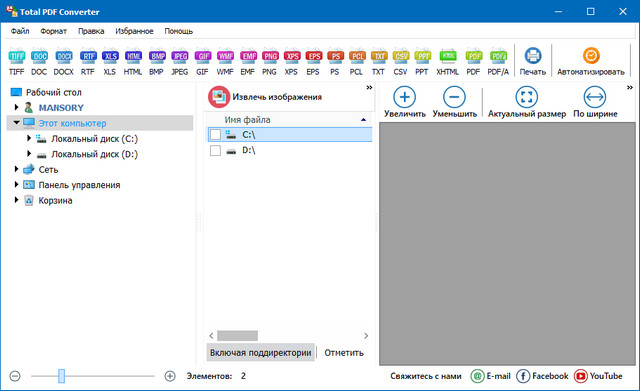Viewport: 640px width, 391px height.
Task: Show more preview toolbar items
Action: 629,87
